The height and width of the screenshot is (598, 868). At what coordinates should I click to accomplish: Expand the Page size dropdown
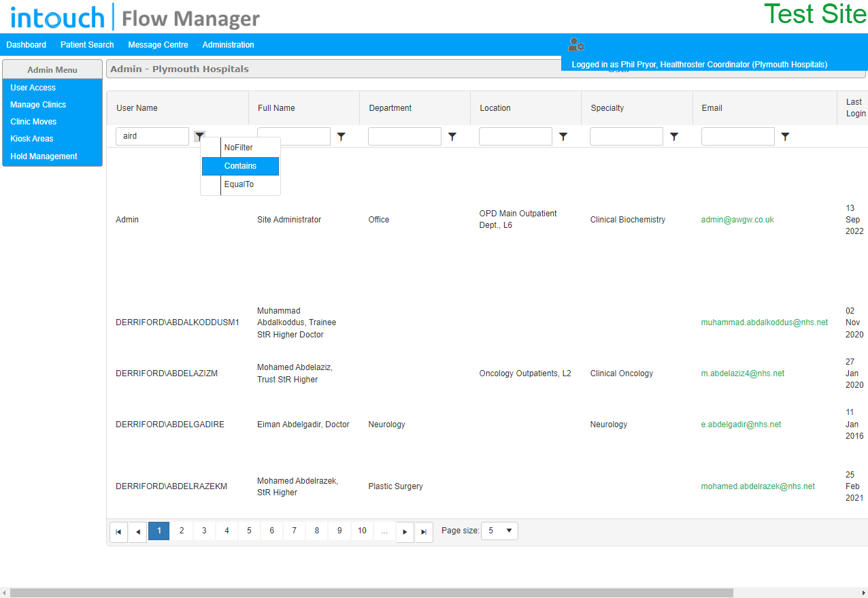point(500,531)
